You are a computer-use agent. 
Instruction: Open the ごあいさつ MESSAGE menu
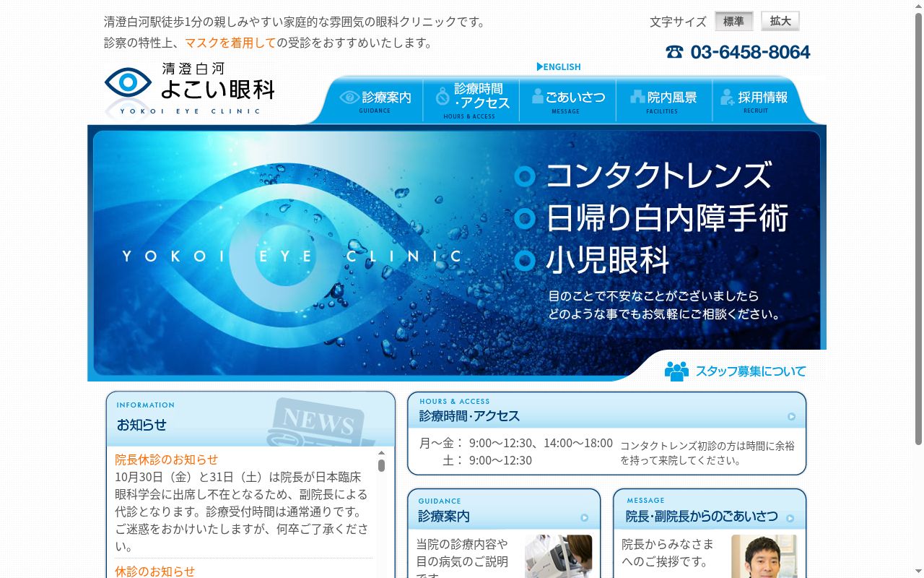(x=567, y=100)
